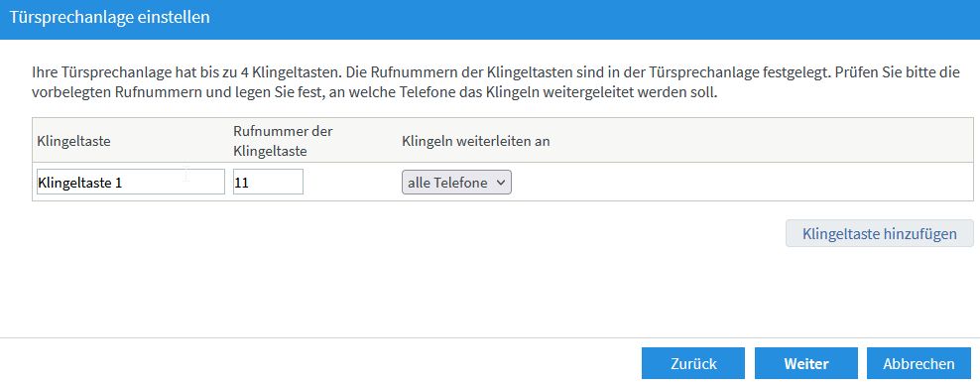Click the chevron arrow of alle Telefone

[499, 183]
